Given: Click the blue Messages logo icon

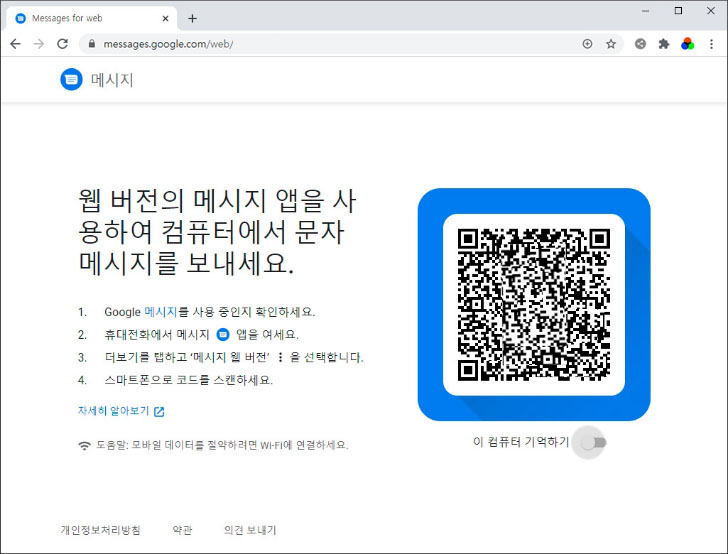Looking at the screenshot, I should pos(71,79).
